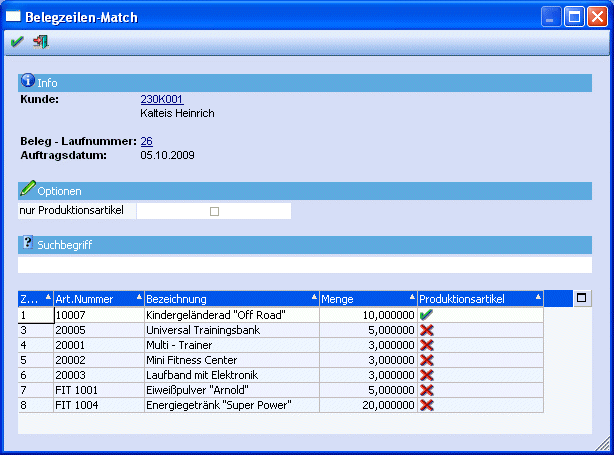The width and height of the screenshot is (614, 455).
Task: Open Beleg-Laufnummer link 26
Action: 146,141
